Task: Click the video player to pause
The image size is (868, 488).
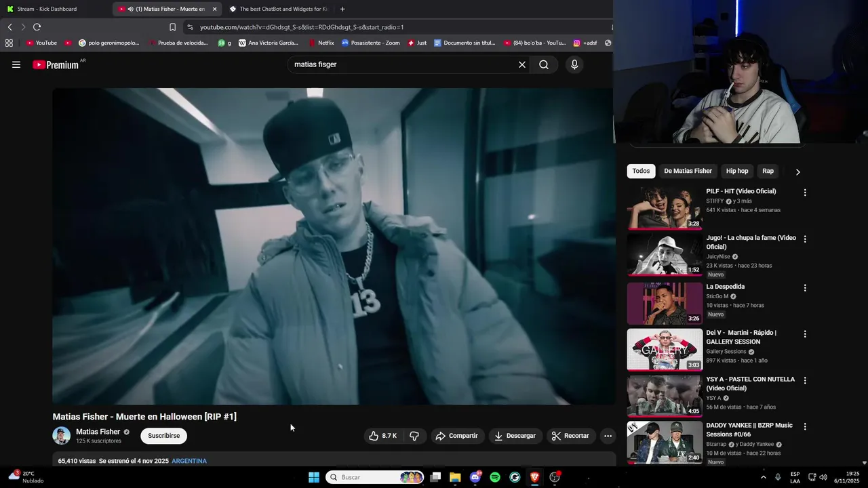Action: click(x=333, y=247)
